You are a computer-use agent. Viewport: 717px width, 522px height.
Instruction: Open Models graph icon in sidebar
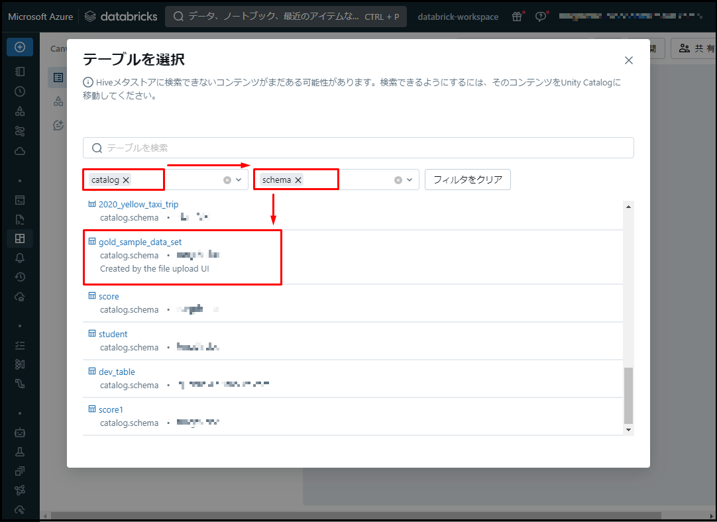point(20,490)
